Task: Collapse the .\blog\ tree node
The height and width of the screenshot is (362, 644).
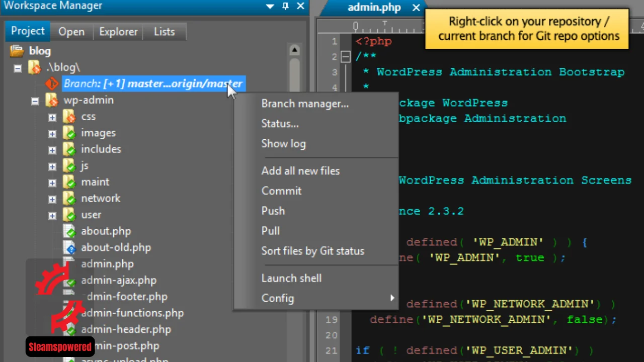Action: pyautogui.click(x=18, y=68)
